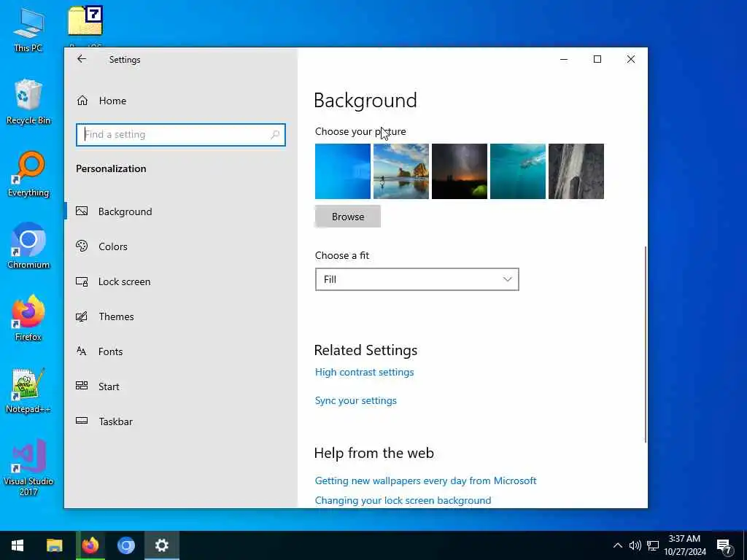Open the Action Center notifications
The image size is (747, 560).
point(724,545)
